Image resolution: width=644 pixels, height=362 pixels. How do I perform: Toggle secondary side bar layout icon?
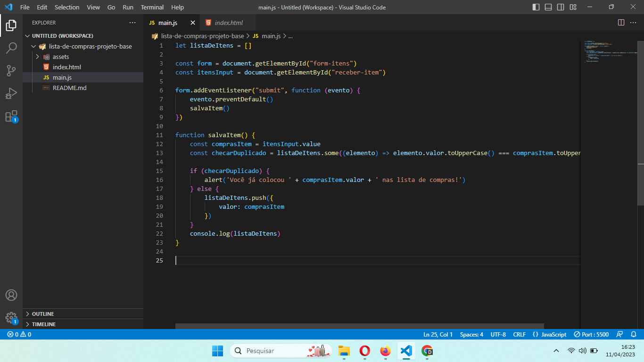point(561,7)
